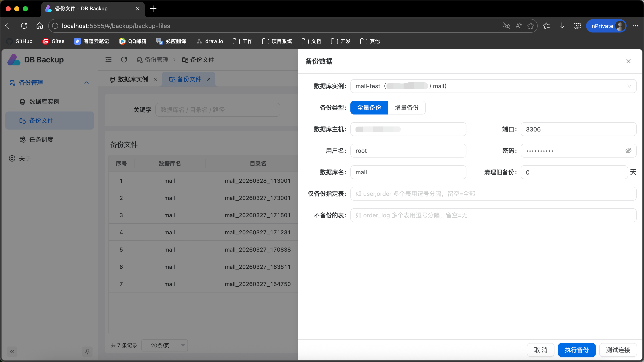The image size is (644, 362).
Task: Open browser downloads icon
Action: coord(562,26)
